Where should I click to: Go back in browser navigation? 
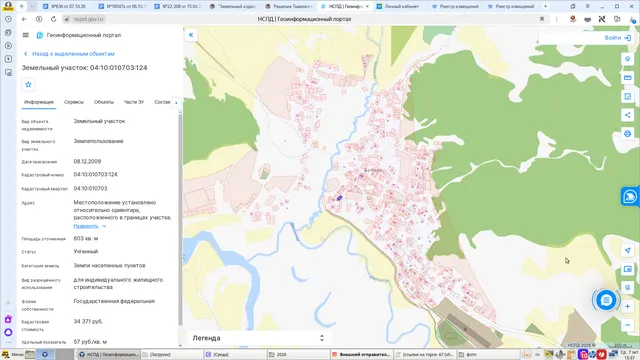[x=24, y=19]
